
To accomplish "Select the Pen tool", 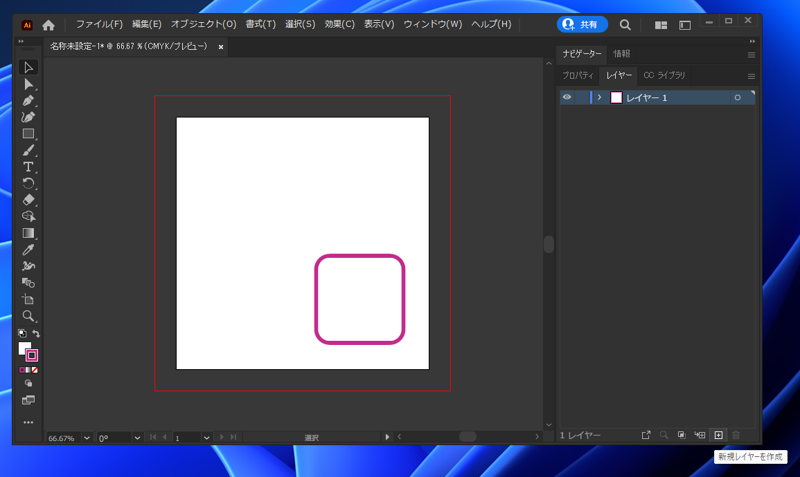I will pos(28,101).
